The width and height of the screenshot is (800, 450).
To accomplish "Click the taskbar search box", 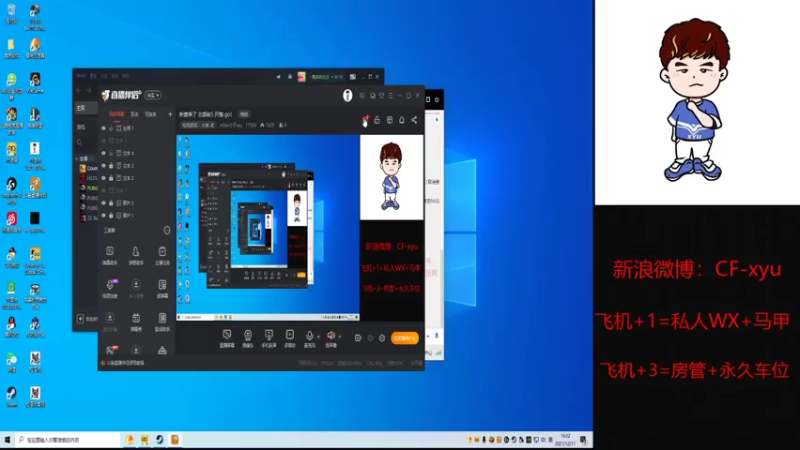I will 67,440.
